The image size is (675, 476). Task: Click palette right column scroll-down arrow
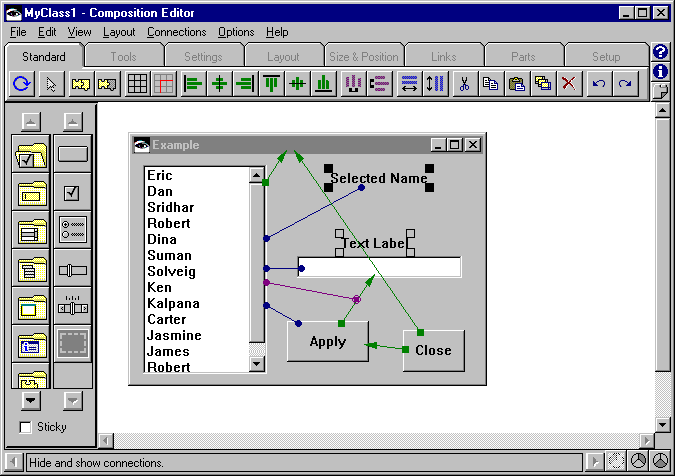pos(73,401)
